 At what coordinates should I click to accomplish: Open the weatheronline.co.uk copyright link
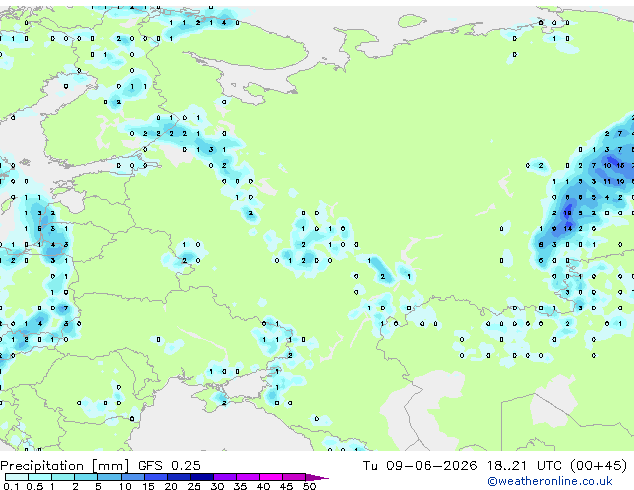click(550, 481)
